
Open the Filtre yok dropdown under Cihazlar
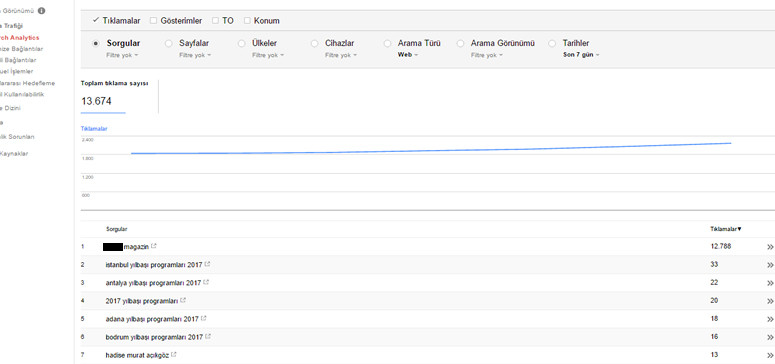pyautogui.click(x=341, y=55)
